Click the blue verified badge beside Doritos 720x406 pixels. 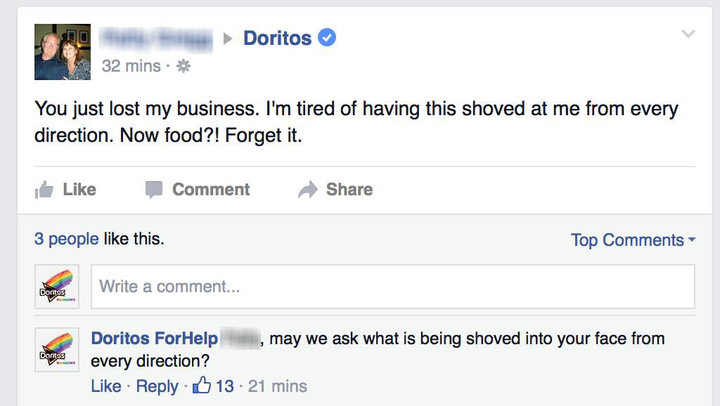pyautogui.click(x=327, y=38)
